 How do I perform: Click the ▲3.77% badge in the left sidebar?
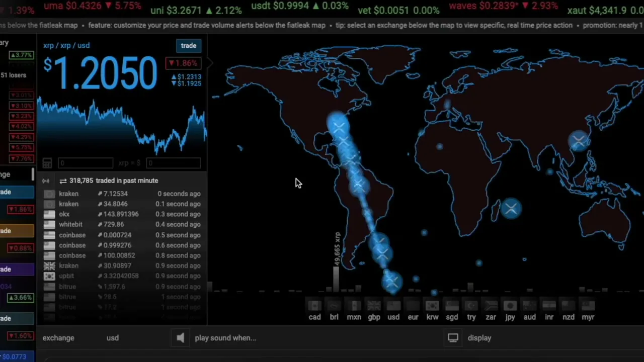click(x=21, y=55)
